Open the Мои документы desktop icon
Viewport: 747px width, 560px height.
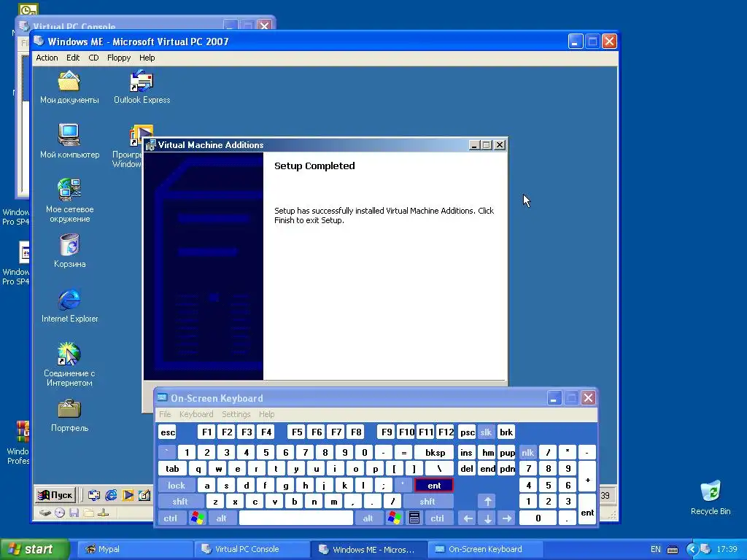click(x=69, y=87)
